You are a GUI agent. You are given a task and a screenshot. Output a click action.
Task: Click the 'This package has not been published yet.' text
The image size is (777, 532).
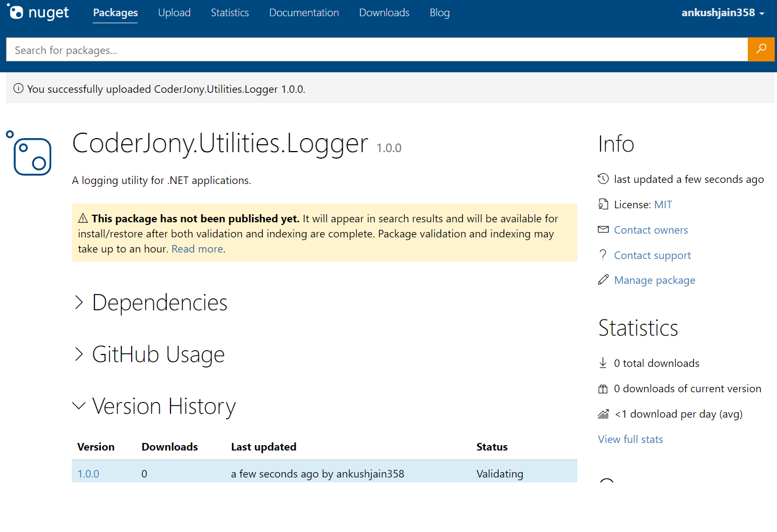click(195, 219)
